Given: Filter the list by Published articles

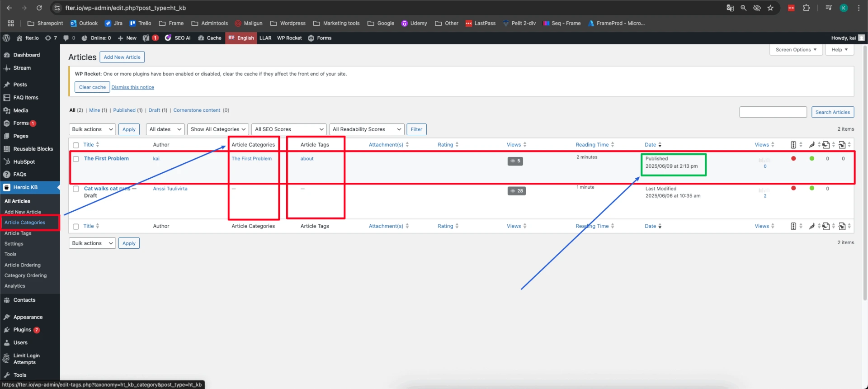Looking at the screenshot, I should [124, 110].
